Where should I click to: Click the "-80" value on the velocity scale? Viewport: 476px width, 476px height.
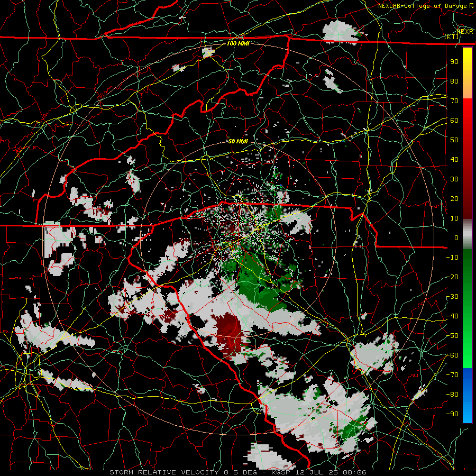[x=452, y=395]
